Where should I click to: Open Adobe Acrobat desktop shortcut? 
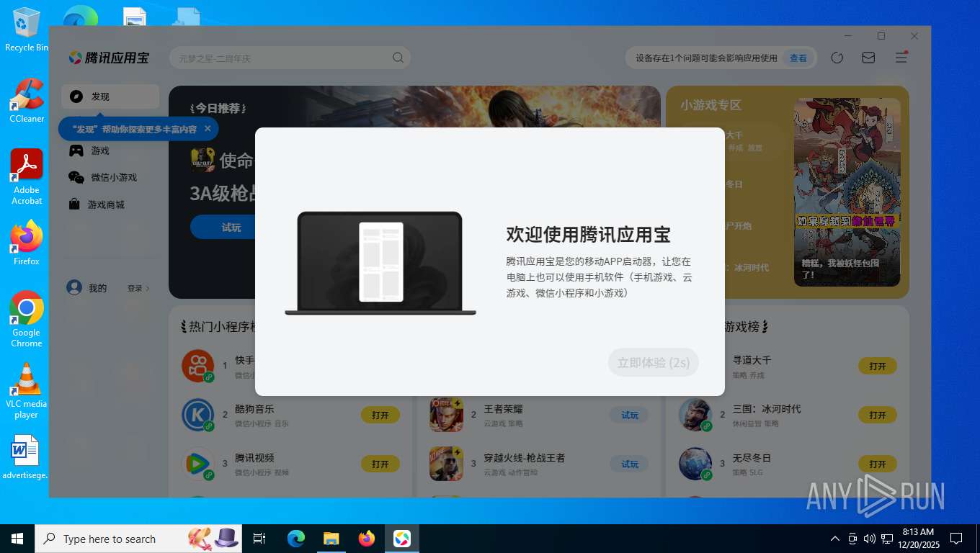pyautogui.click(x=27, y=177)
